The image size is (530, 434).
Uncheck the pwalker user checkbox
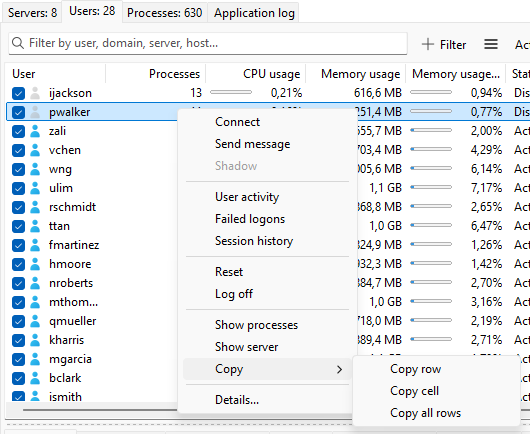click(18, 112)
